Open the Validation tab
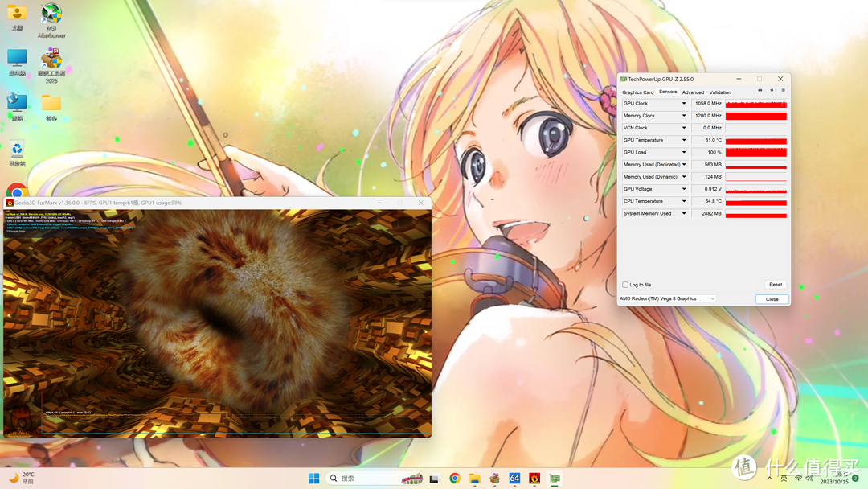The width and height of the screenshot is (868, 489). tap(720, 92)
